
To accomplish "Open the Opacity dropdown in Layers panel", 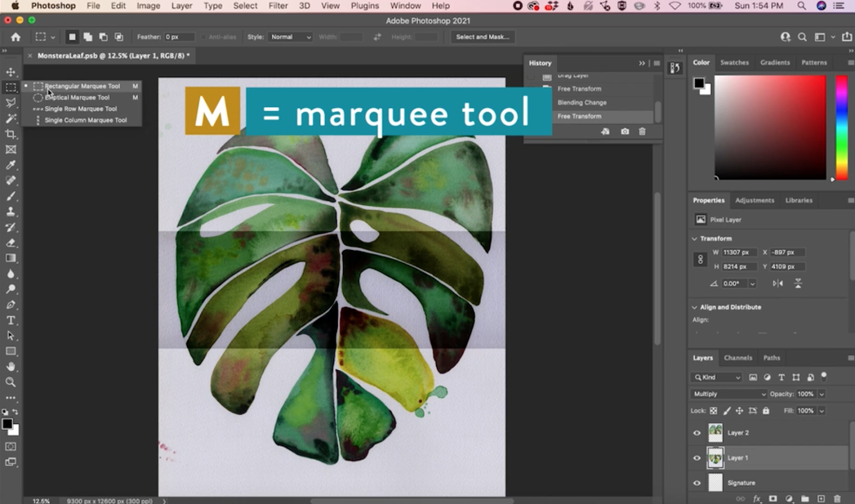I will 821,394.
